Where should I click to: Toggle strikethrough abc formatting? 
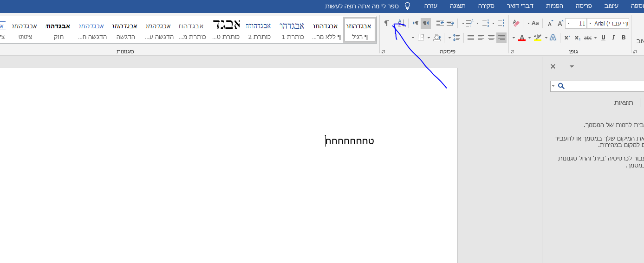588,38
